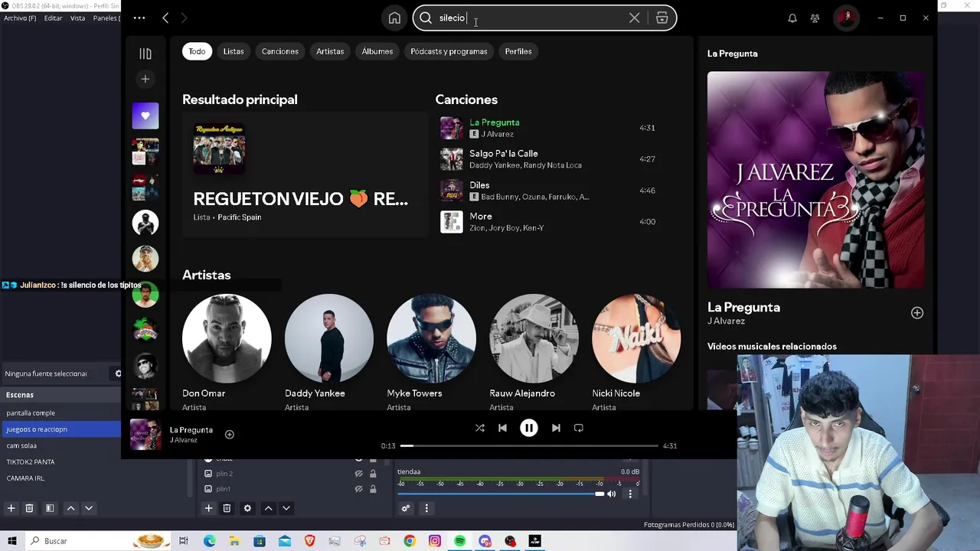Open artist Rauw Alejandro
Screen dimensions: 980x551
tap(534, 338)
